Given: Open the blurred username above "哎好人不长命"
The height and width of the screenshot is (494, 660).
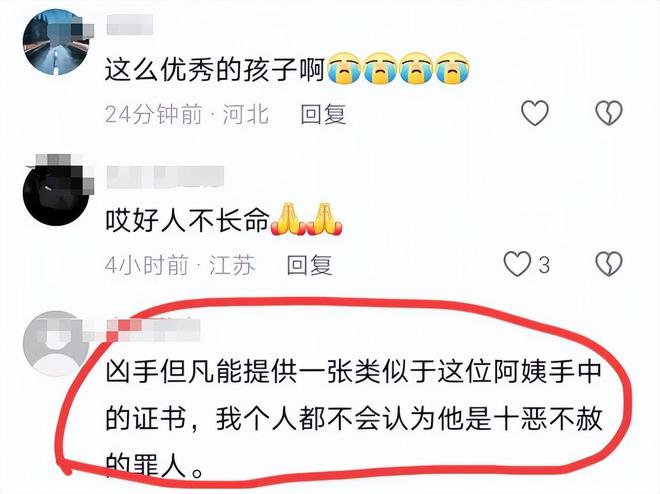Looking at the screenshot, I should (165, 176).
